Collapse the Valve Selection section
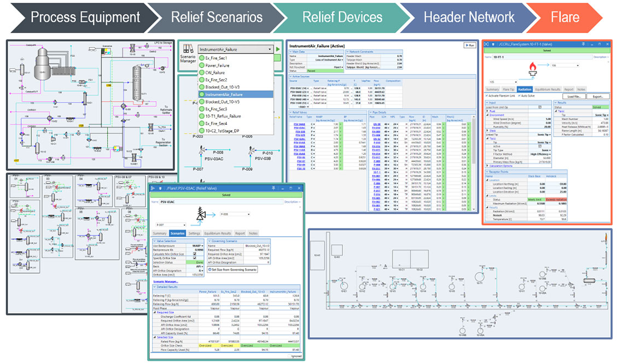The image size is (618, 364). (x=154, y=241)
